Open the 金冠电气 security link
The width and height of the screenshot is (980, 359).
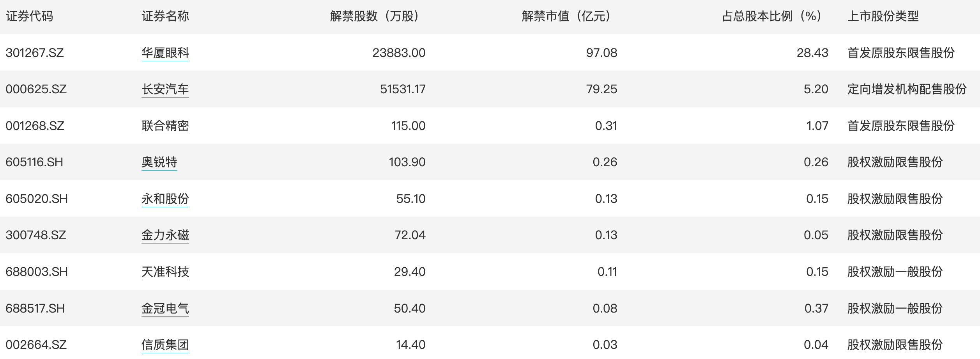165,308
